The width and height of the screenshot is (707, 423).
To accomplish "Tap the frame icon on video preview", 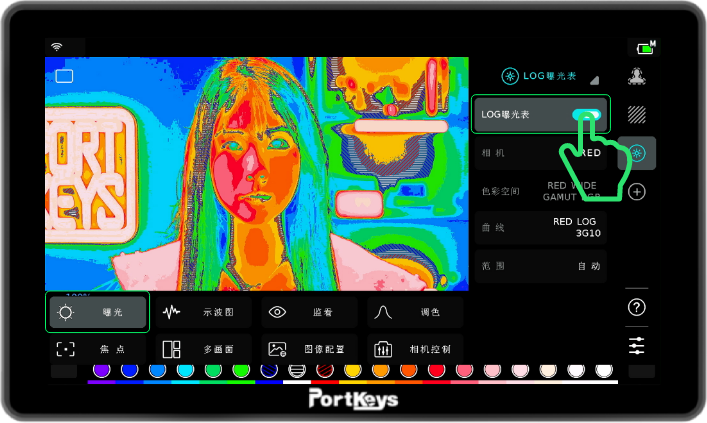I will [x=64, y=76].
